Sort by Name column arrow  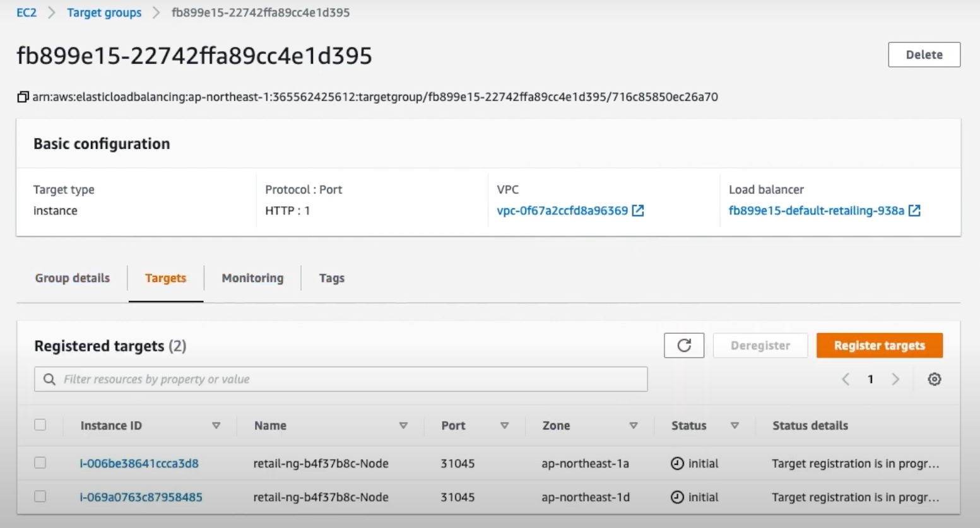[403, 426]
